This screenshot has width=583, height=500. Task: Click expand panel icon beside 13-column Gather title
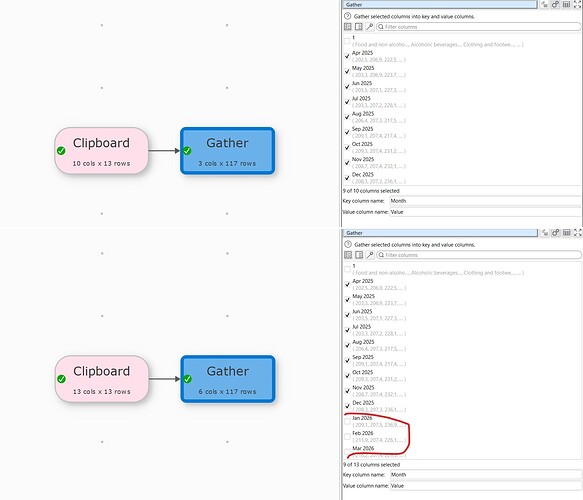click(x=577, y=233)
